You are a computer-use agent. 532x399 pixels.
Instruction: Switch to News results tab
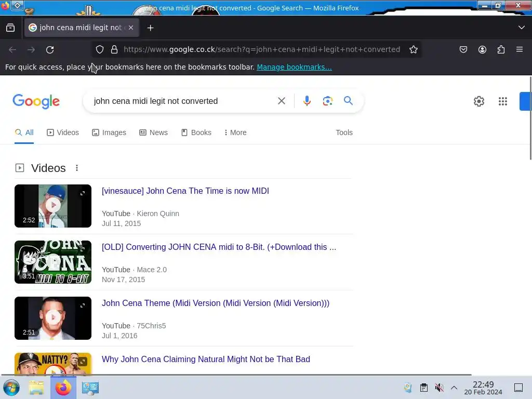click(153, 132)
